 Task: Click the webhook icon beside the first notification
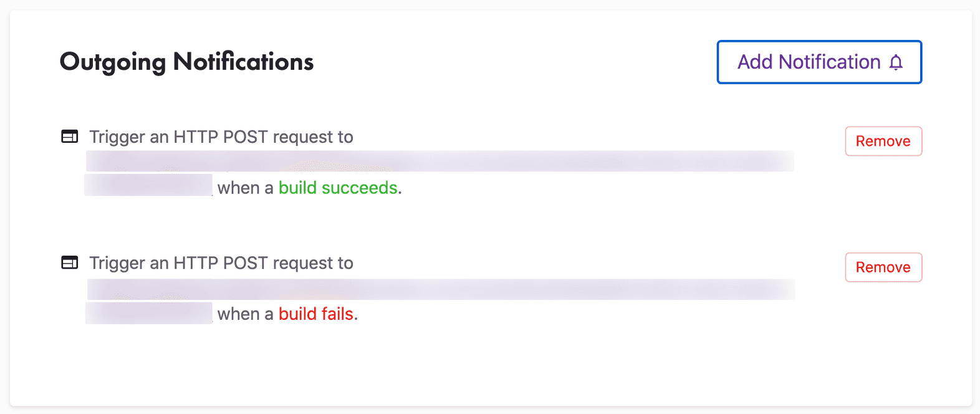[69, 137]
